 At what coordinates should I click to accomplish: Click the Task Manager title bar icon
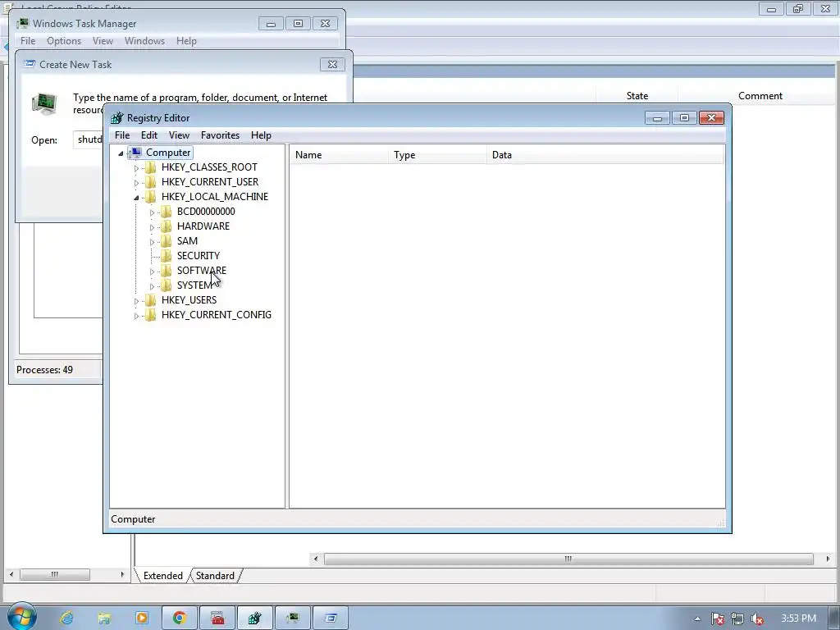point(22,24)
